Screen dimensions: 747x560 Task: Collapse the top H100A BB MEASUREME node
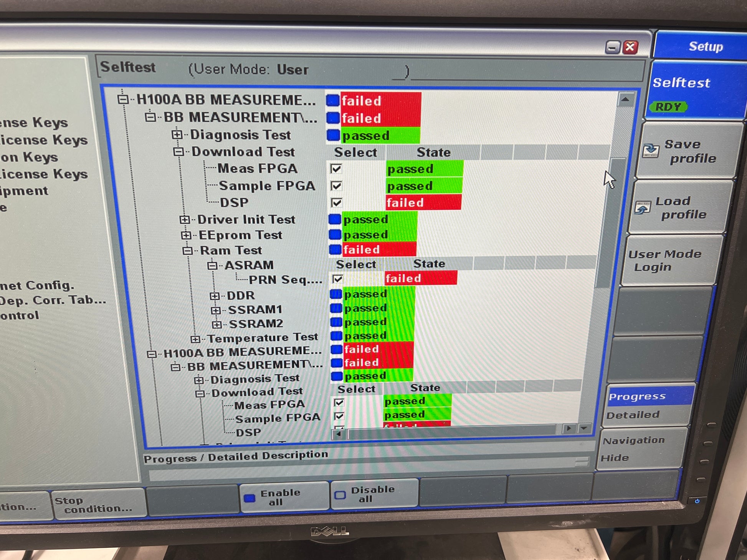tap(123, 99)
